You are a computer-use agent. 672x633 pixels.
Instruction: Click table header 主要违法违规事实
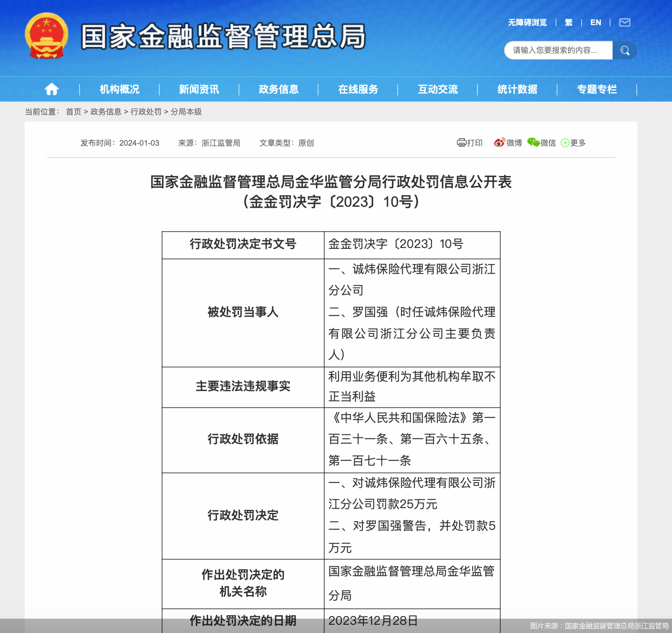point(243,386)
